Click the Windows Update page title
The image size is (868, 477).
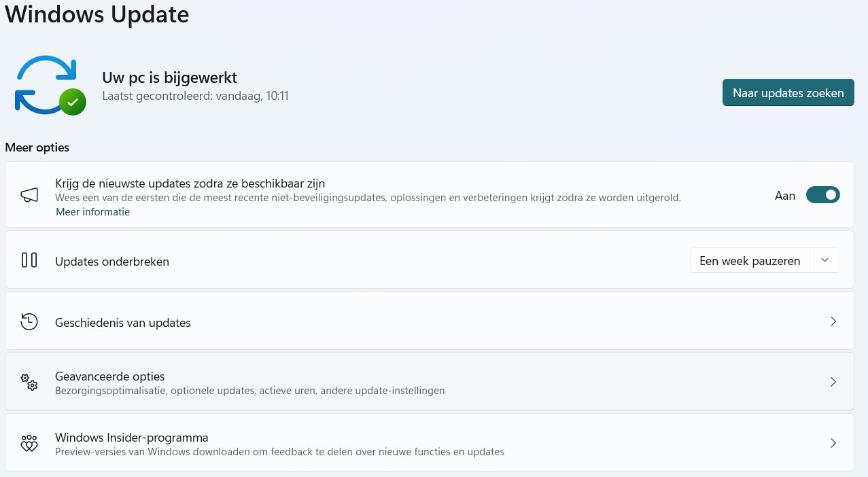pyautogui.click(x=97, y=14)
